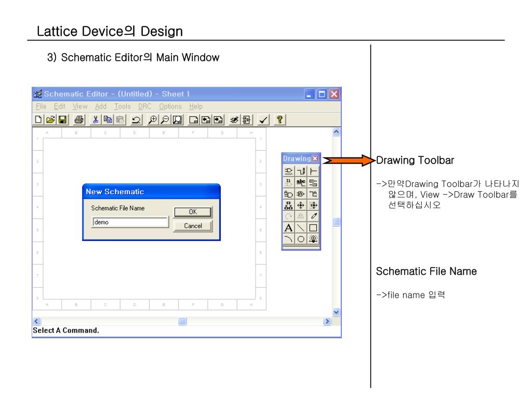Select the pin attribute buffer tool with A
Image resolution: width=532 pixels, height=399 pixels.
click(x=301, y=194)
